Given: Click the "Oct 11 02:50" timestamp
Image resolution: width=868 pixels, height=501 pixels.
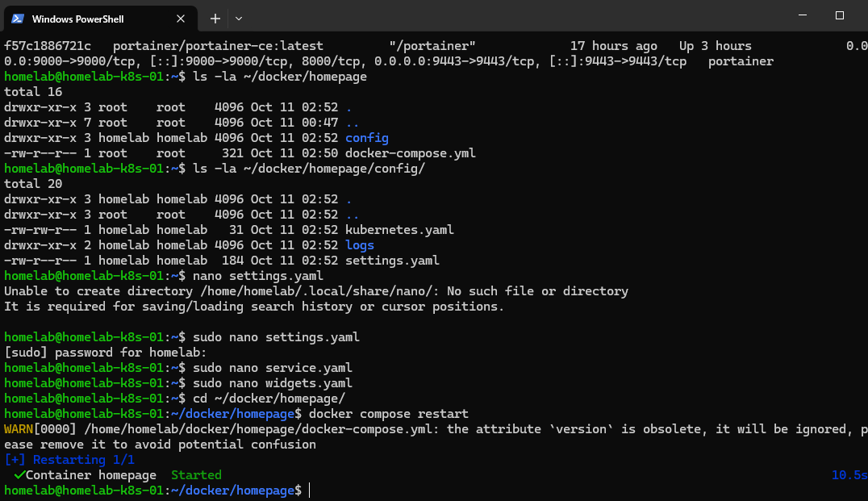Looking at the screenshot, I should coord(294,153).
